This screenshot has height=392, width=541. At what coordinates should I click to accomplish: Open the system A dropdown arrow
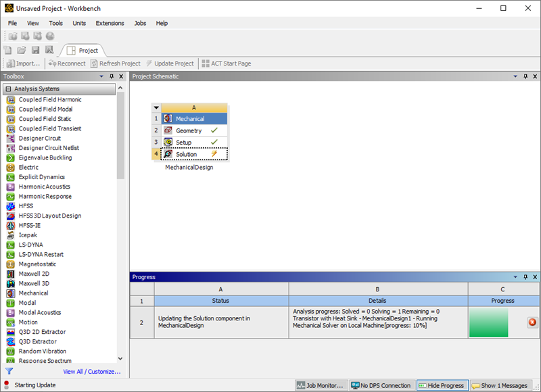click(x=156, y=107)
